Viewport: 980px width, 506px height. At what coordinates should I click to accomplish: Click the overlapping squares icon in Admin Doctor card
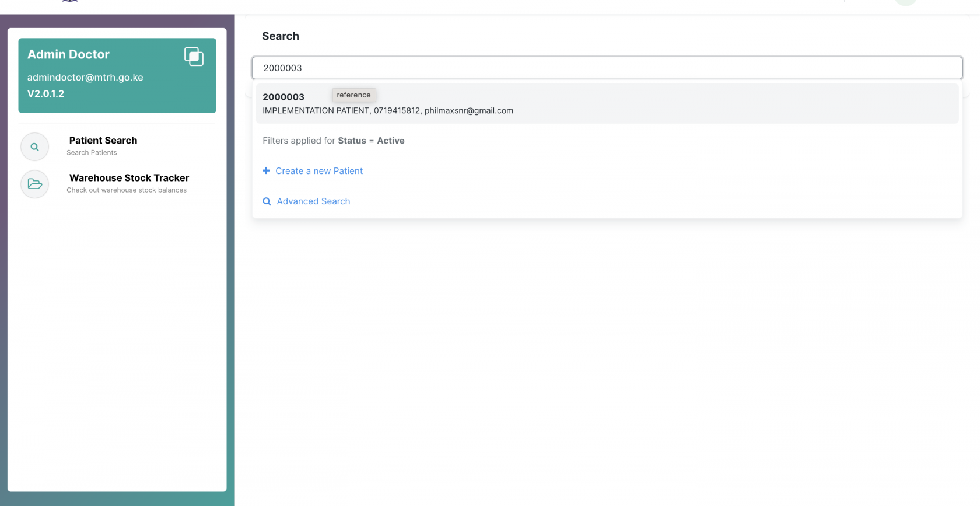[x=194, y=57]
